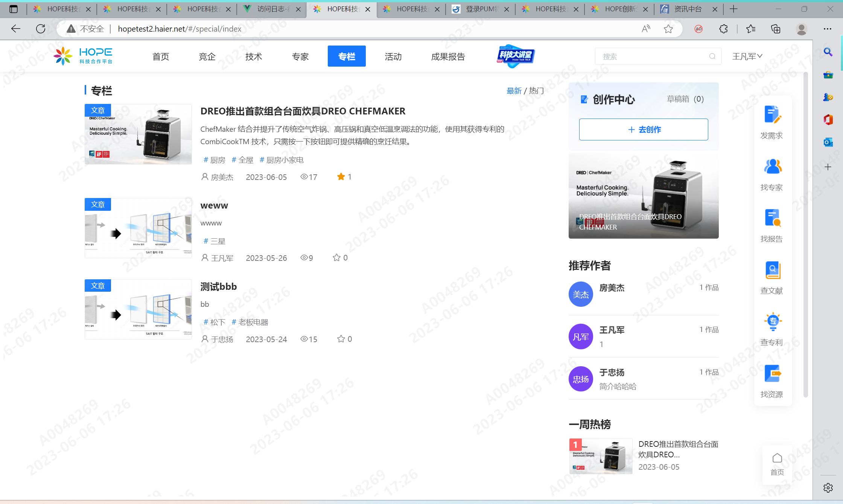This screenshot has height=504, width=843.
Task: Click the browser back arrow
Action: pyautogui.click(x=15, y=29)
